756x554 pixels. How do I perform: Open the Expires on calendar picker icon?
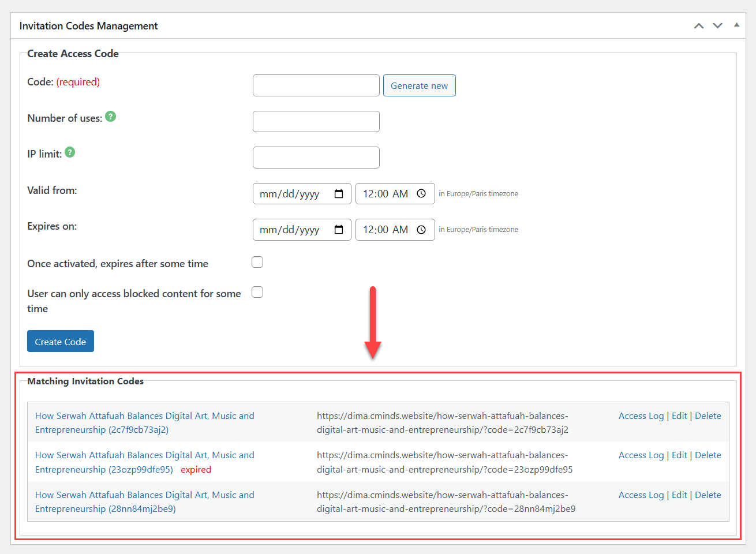tap(339, 230)
